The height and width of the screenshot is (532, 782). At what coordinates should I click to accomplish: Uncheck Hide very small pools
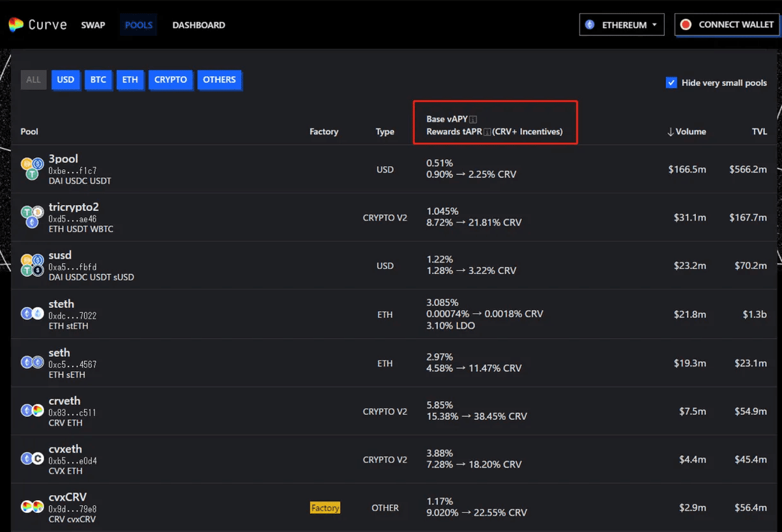pyautogui.click(x=671, y=83)
